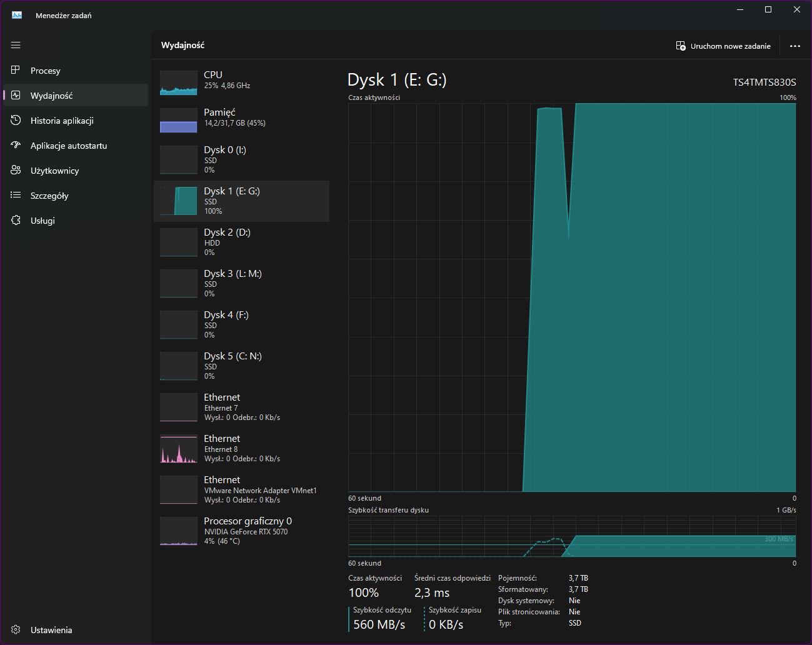Image resolution: width=812 pixels, height=645 pixels.
Task: Open Historia aplikacji icon
Action: [x=16, y=120]
